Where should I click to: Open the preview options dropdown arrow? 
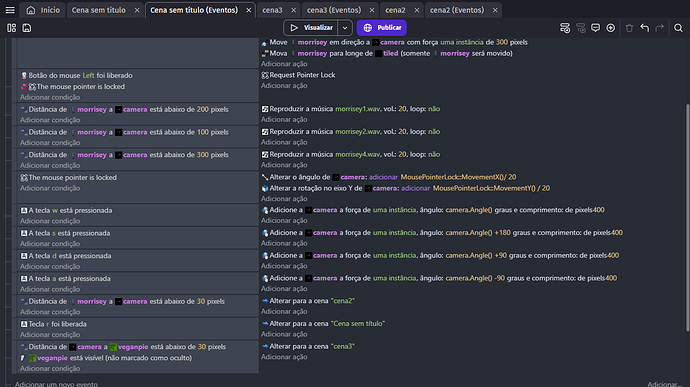345,28
